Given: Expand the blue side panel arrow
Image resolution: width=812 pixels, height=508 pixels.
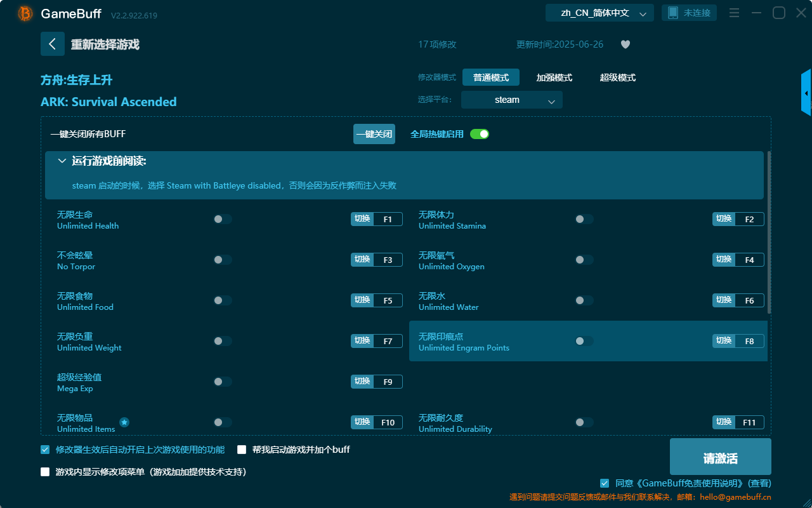Looking at the screenshot, I should 806,93.
